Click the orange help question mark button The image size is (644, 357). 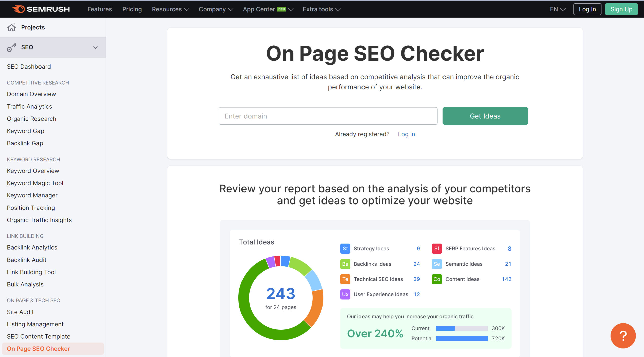(623, 336)
